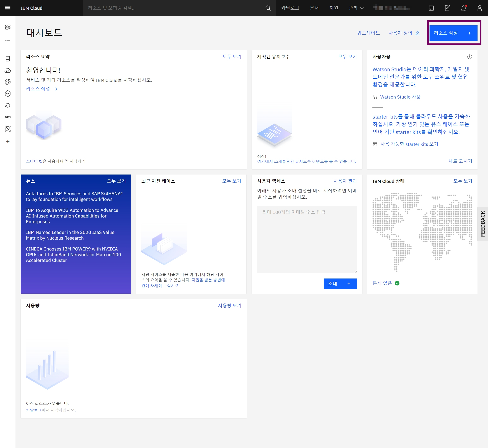Click the cost estimator icon in header
This screenshot has height=448, width=488.
pos(447,8)
